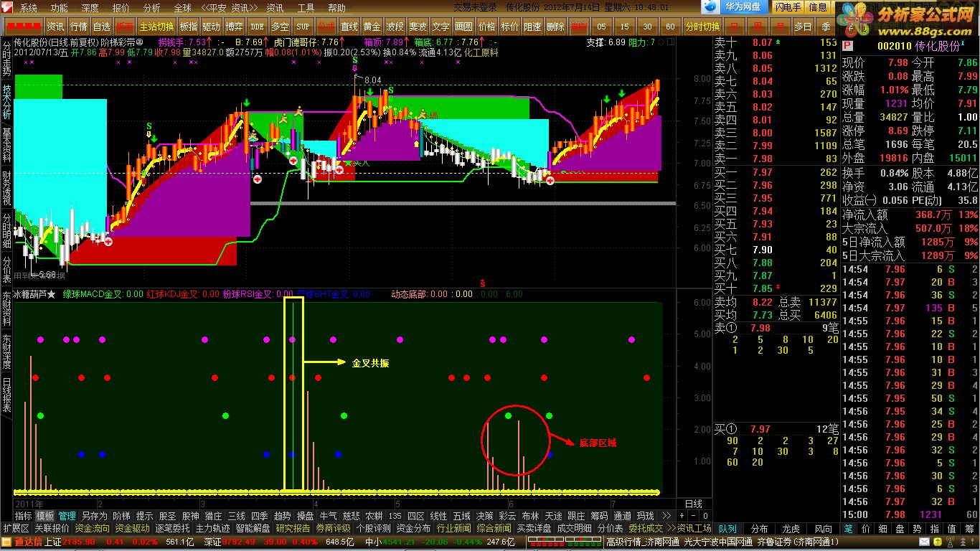The height and width of the screenshot is (551, 980).
Task: Open the 分析 menu
Action: [151, 8]
